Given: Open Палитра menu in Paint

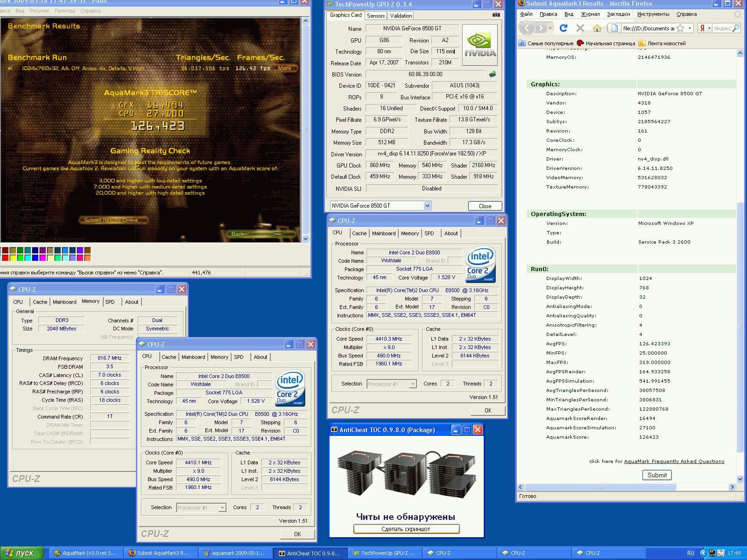Looking at the screenshot, I should click(x=64, y=11).
